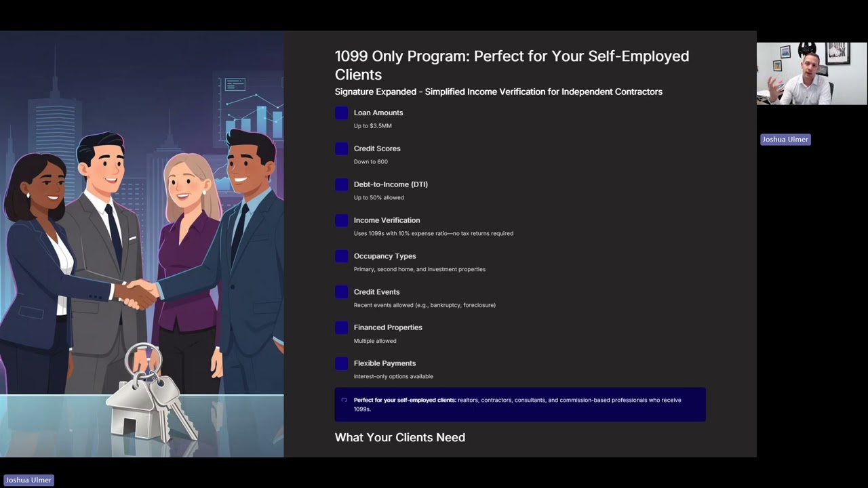
Task: Click the 'What Your Clients Need' heading
Action: click(400, 438)
